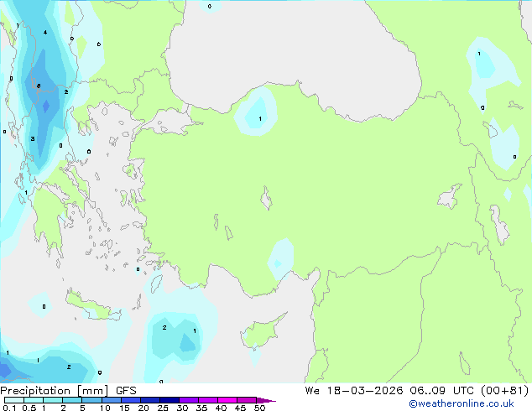This screenshot has height=411, width=532.
Task: Click the "45" legend scale label
Action: 240,408
